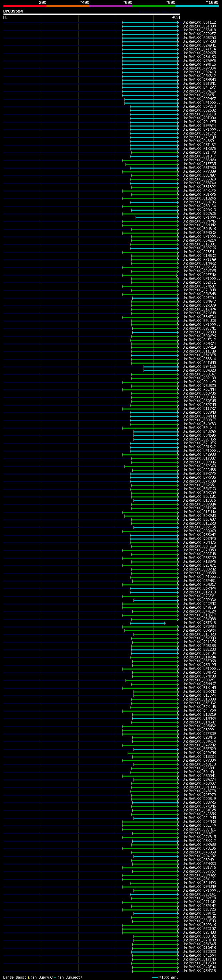Viewport: 222px width, 980px height.
Task: Select the UniRef100_A1ZUU0 label
Action: tap(199, 512)
